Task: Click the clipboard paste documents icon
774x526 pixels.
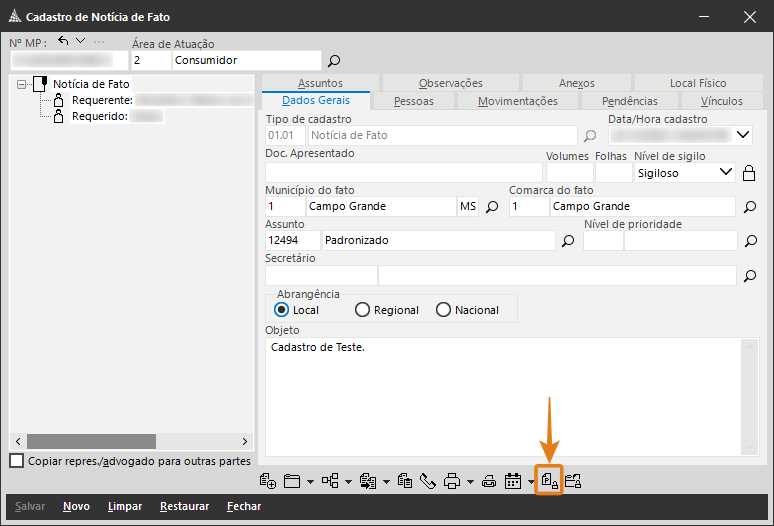Action: click(x=405, y=481)
